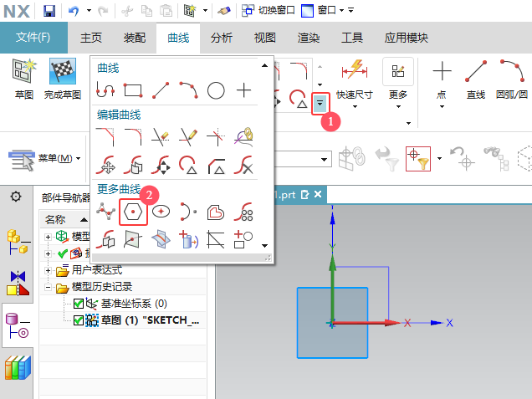Switch to the 分析 tab
Image resolution: width=532 pixels, height=399 pixels.
point(221,38)
